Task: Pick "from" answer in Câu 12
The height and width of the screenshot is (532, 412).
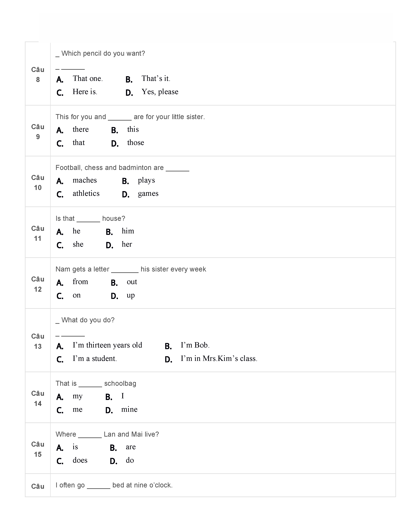Action: coord(80,282)
